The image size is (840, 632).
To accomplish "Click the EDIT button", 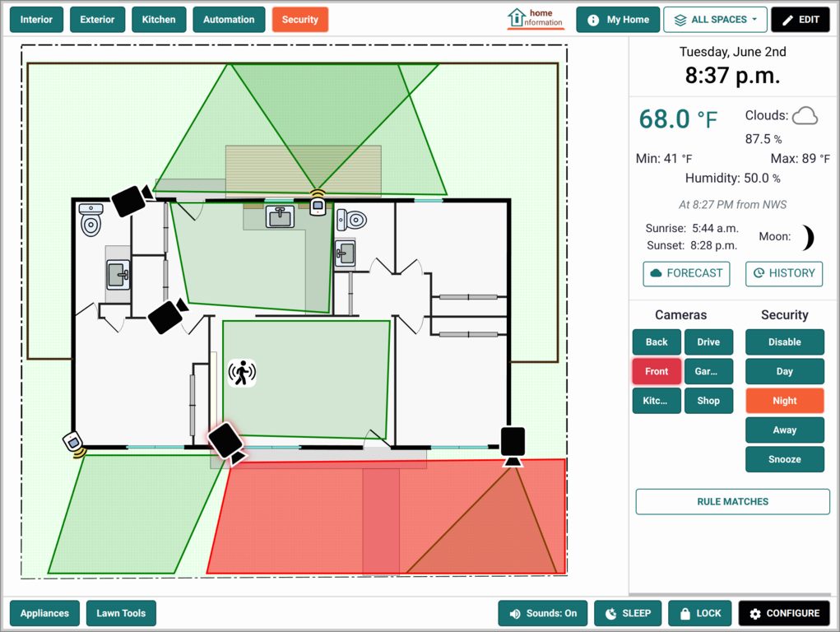I will point(801,20).
